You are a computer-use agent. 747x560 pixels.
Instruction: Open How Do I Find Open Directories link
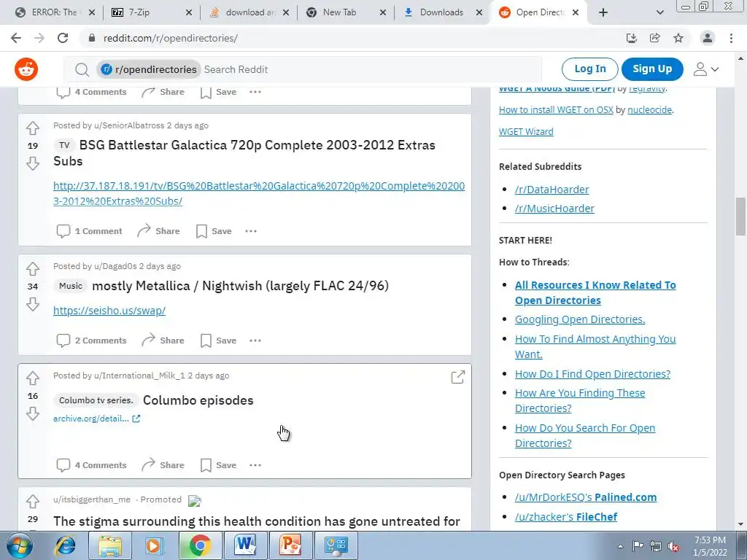point(592,374)
